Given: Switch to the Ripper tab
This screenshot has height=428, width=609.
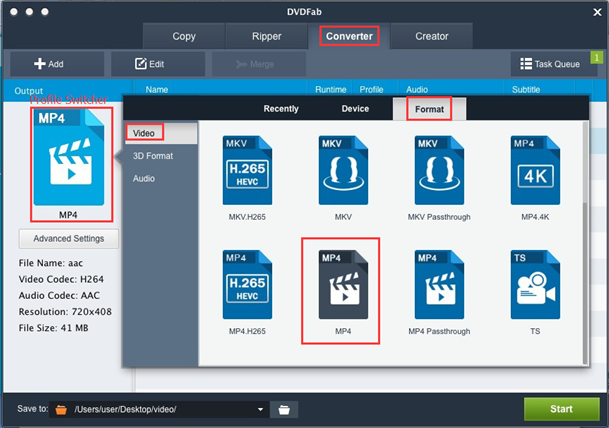Looking at the screenshot, I should click(267, 37).
